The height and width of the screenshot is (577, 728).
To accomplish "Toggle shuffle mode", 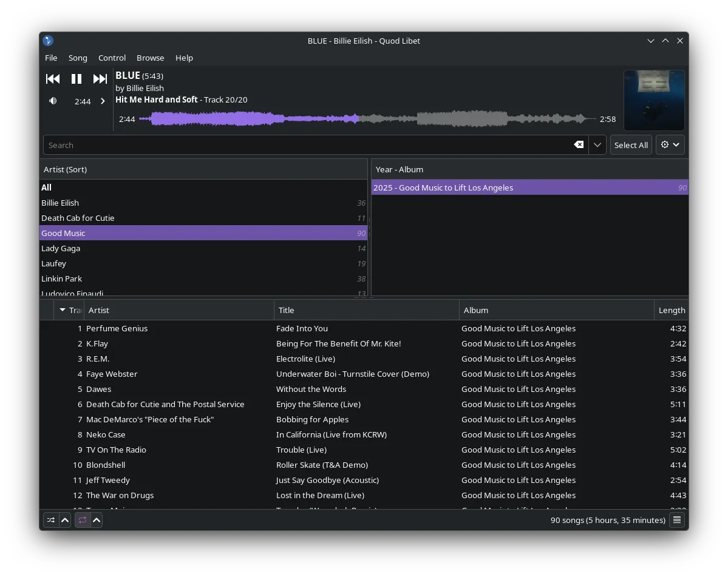I will pyautogui.click(x=51, y=521).
